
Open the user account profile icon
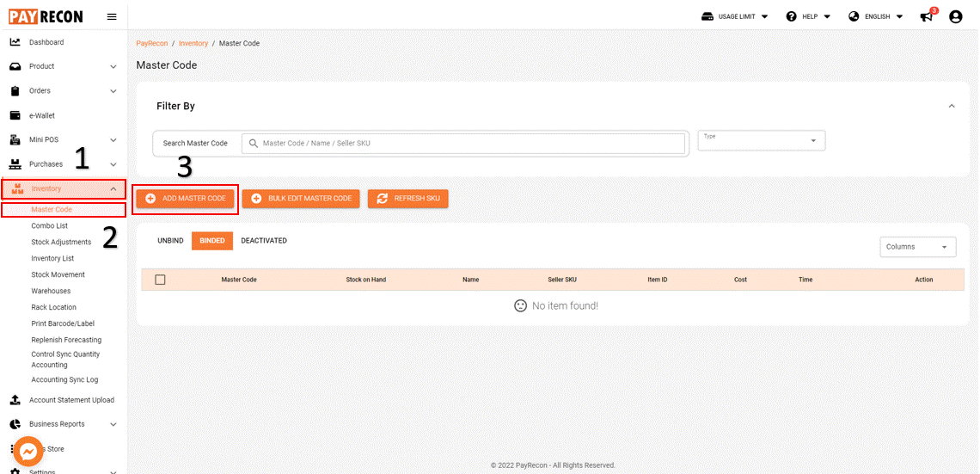955,17
